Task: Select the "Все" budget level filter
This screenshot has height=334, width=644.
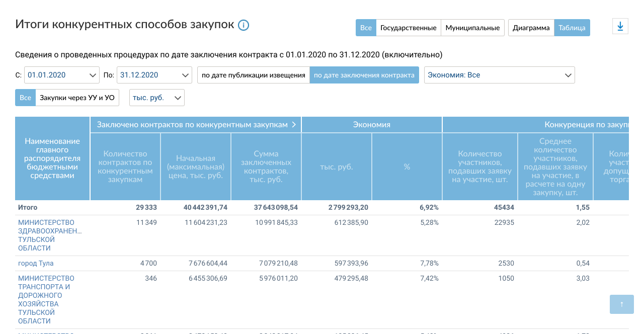Action: click(366, 28)
